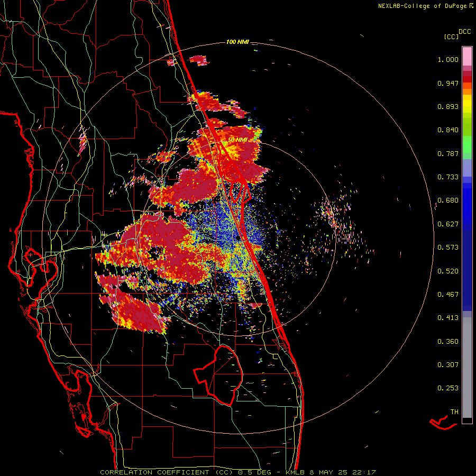Select the 0.520 legend value
The height and width of the screenshot is (476, 476).
coord(448,271)
